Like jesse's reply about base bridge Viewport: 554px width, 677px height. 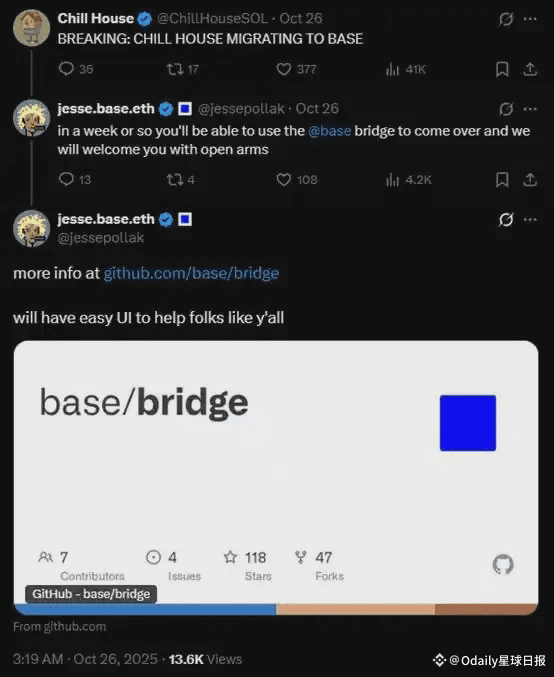[284, 180]
